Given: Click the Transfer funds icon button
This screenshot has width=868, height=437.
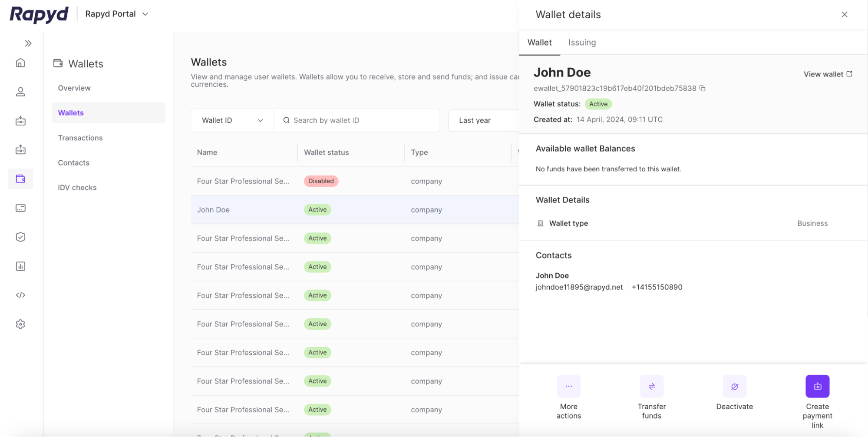Looking at the screenshot, I should [651, 386].
